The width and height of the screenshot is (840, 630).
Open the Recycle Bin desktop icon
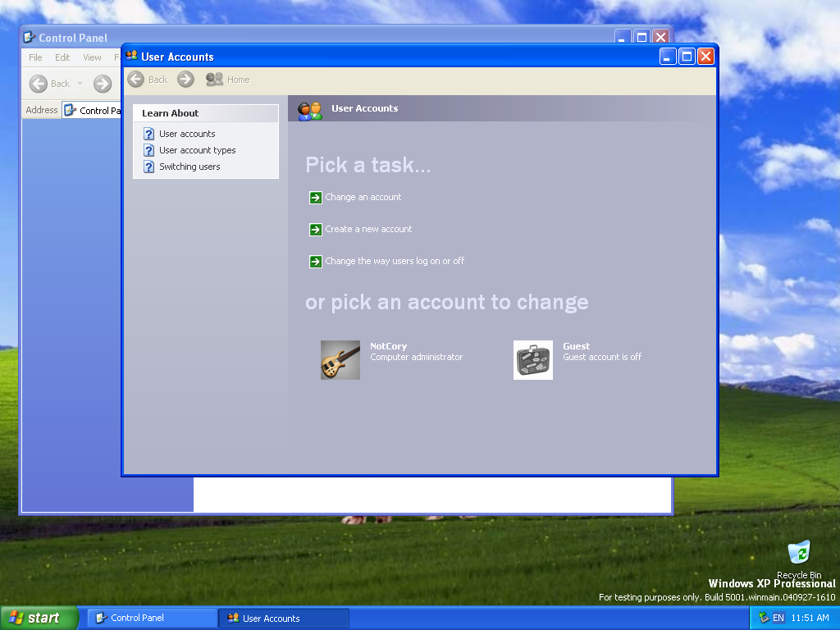(x=799, y=559)
